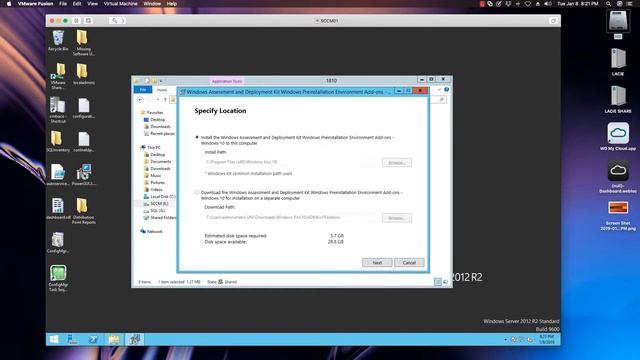Open the VMware Shared Folders desktop shortcut
640x360 pixels.
(x=58, y=76)
